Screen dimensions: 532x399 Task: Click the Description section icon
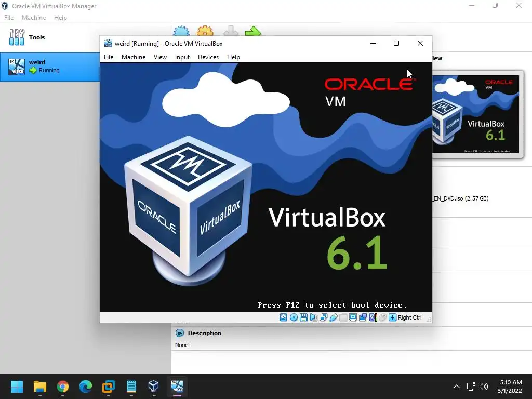(x=179, y=333)
